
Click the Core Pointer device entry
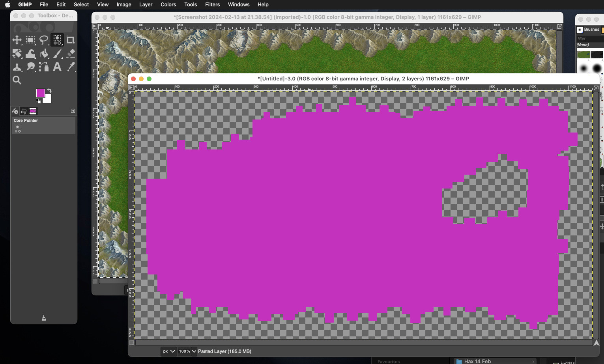43,125
